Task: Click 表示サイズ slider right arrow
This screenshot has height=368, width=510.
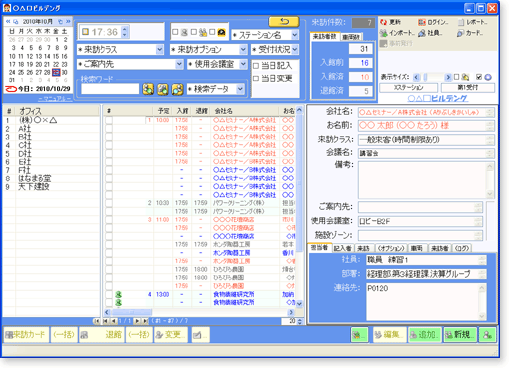Action: pyautogui.click(x=448, y=77)
